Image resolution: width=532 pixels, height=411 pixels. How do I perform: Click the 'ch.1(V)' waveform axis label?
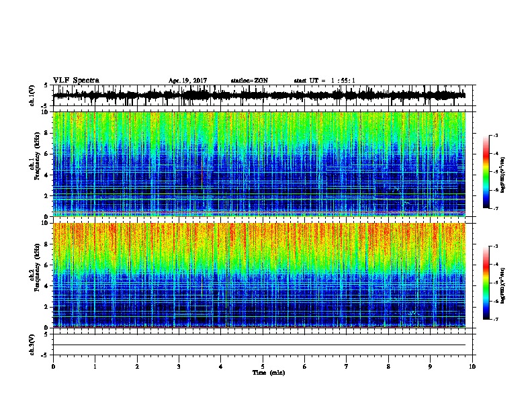pos(32,95)
